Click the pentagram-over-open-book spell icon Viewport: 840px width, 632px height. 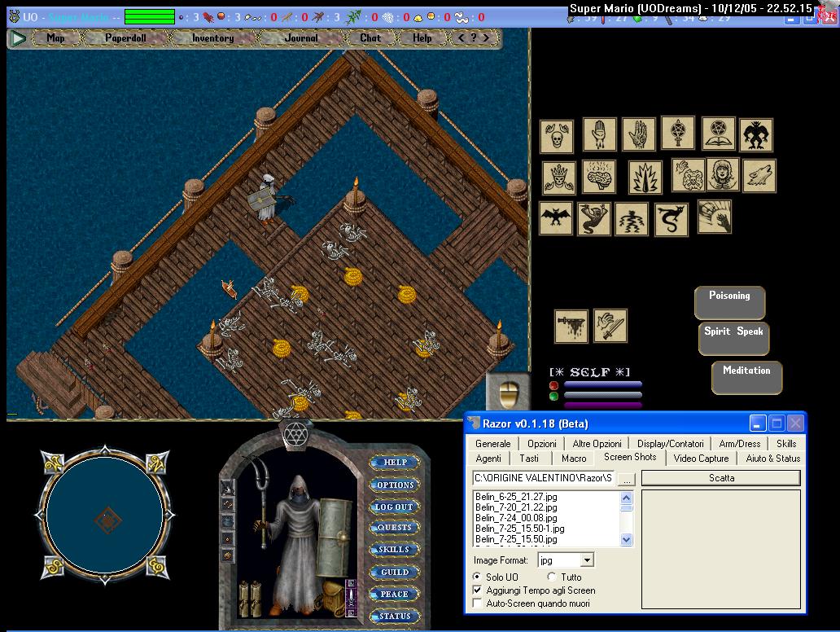point(719,133)
